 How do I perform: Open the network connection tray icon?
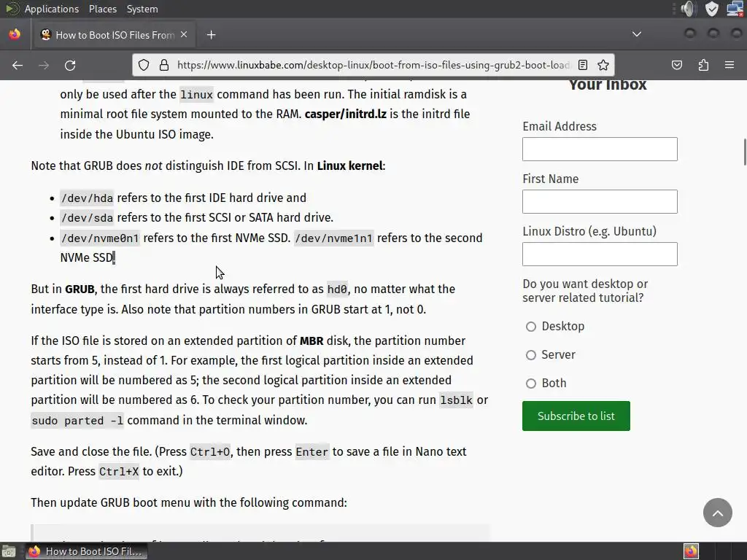pyautogui.click(x=735, y=9)
